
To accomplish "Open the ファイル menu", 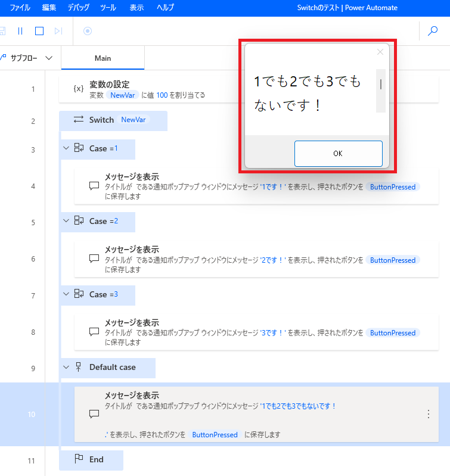I will tap(20, 8).
